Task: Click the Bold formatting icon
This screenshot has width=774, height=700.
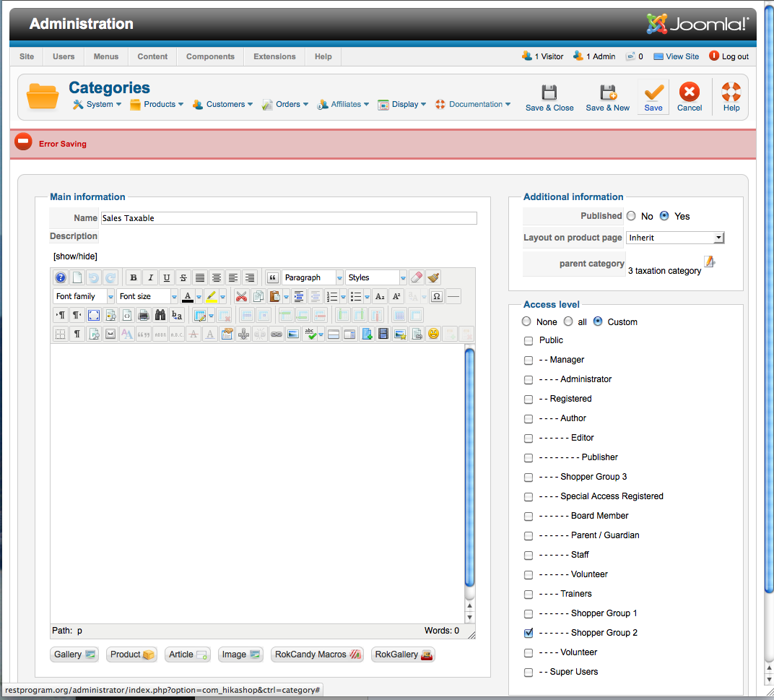Action: click(134, 277)
